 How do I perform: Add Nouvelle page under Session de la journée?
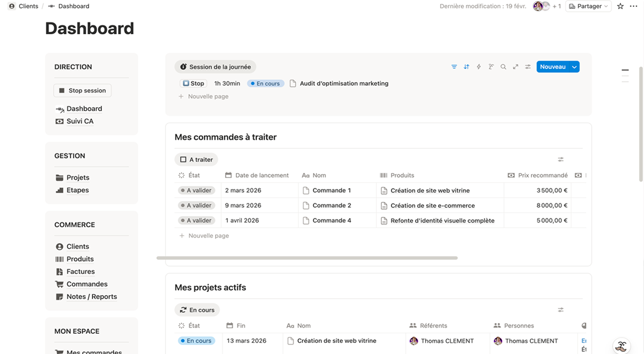pyautogui.click(x=203, y=96)
